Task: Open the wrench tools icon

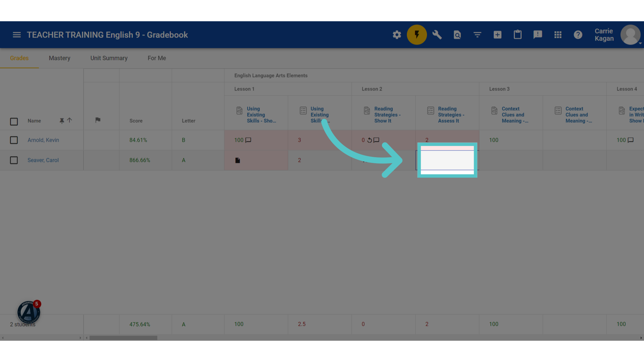Action: pos(437,35)
